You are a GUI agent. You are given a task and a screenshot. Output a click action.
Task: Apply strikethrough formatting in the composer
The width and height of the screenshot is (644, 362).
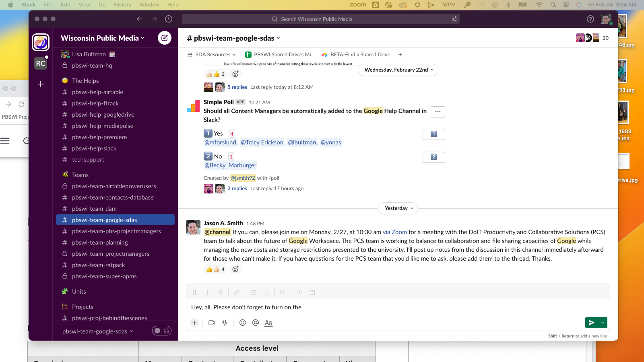pyautogui.click(x=220, y=292)
